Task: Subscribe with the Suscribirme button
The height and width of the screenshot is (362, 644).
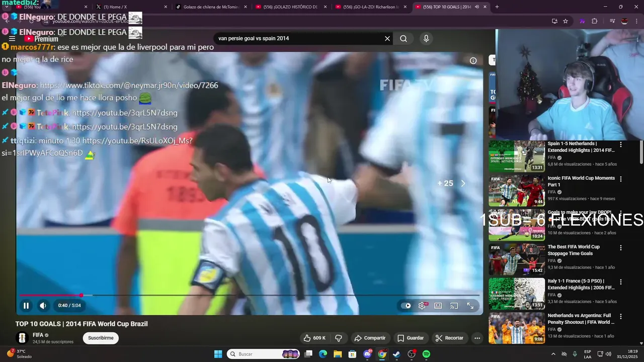Action: [x=101, y=338]
